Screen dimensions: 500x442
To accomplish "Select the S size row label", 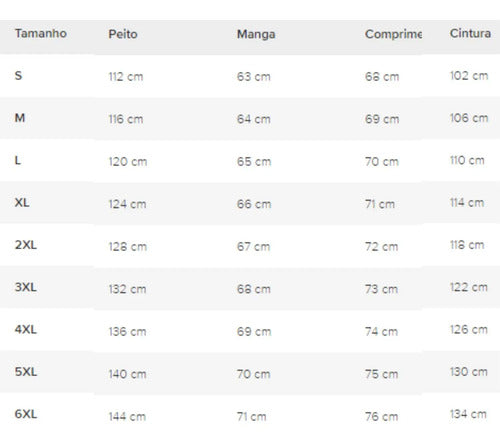I will coord(18,76).
